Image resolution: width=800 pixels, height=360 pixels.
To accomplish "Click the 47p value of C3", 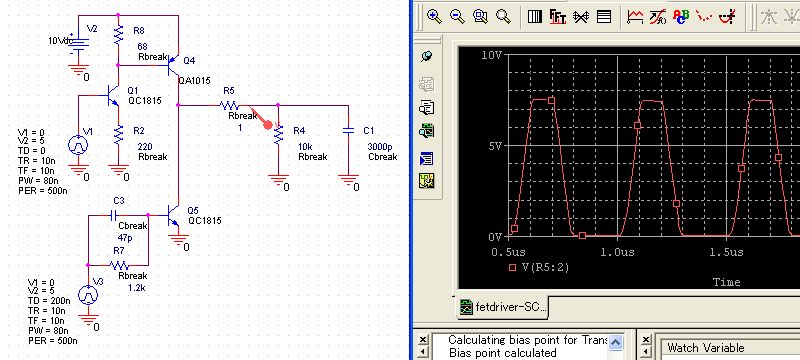I will point(125,237).
